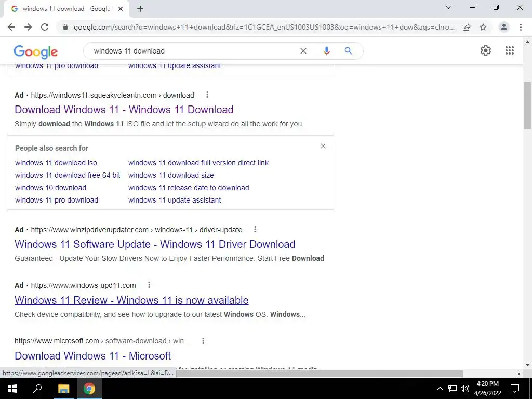Focus the Google search input field
The width and height of the screenshot is (532, 399).
click(x=193, y=51)
